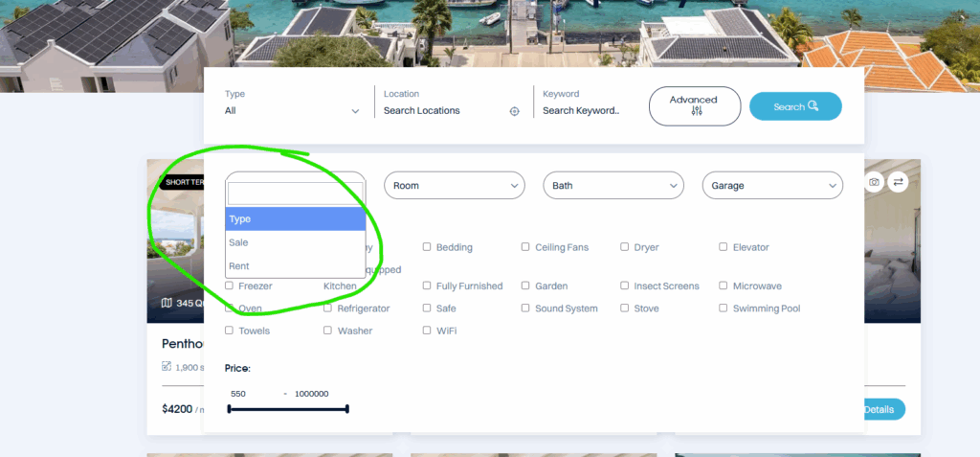Screen dimensions: 980x457
Task: Open the Bath dropdown
Action: [x=612, y=186]
